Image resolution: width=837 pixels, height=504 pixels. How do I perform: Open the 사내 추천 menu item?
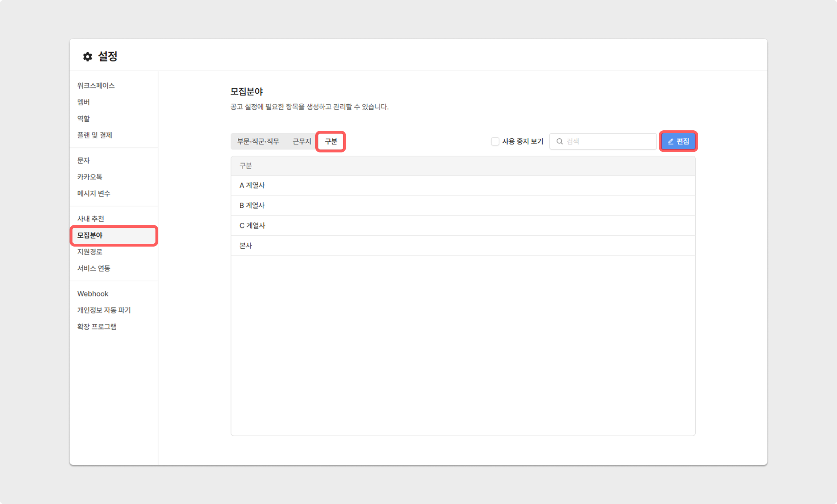[x=91, y=219]
